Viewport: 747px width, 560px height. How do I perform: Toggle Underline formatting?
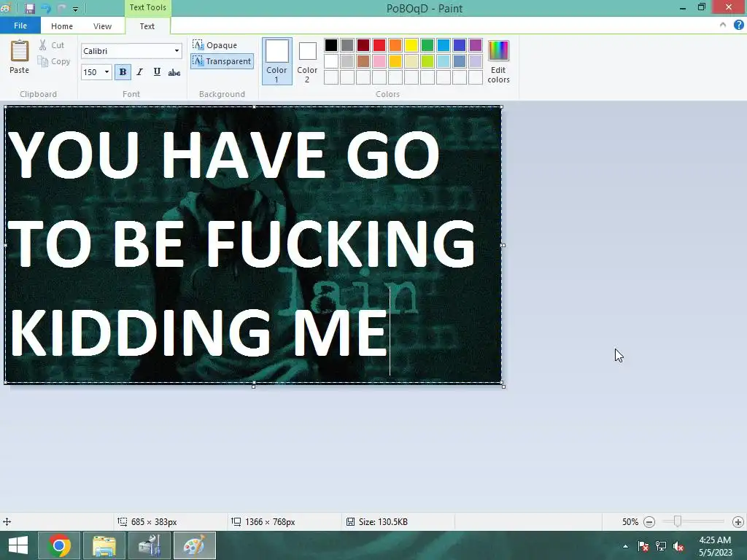point(157,72)
